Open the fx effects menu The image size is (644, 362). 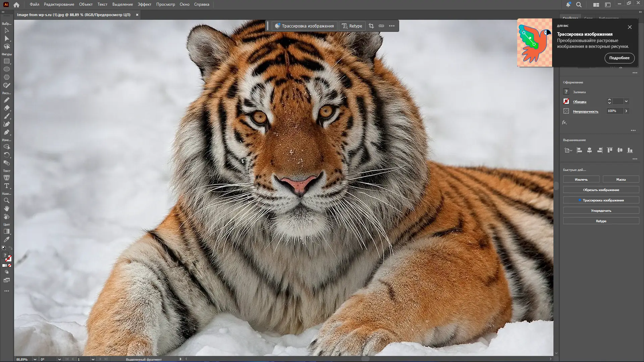tap(565, 123)
